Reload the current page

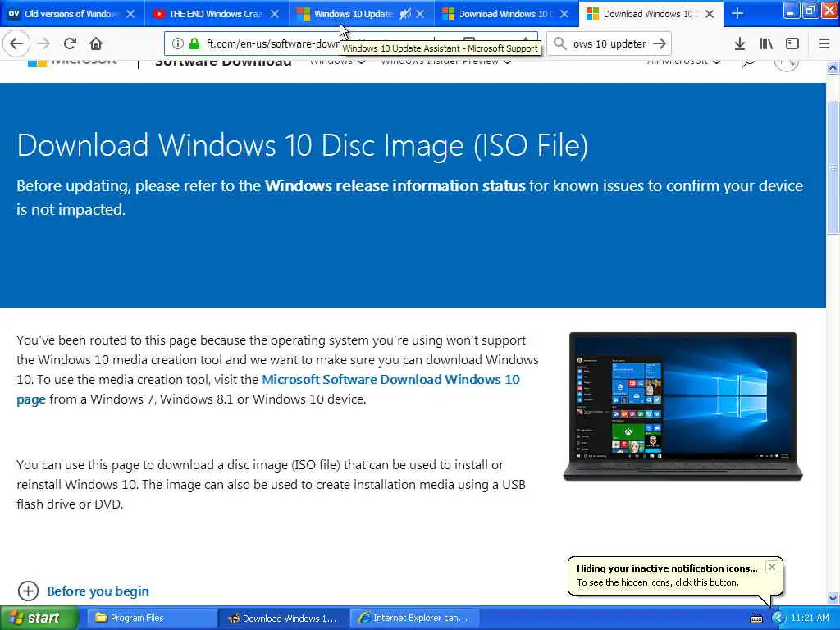(71, 43)
